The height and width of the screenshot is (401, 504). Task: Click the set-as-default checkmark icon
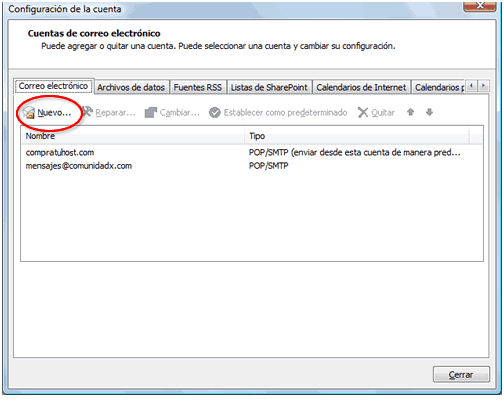pos(215,113)
